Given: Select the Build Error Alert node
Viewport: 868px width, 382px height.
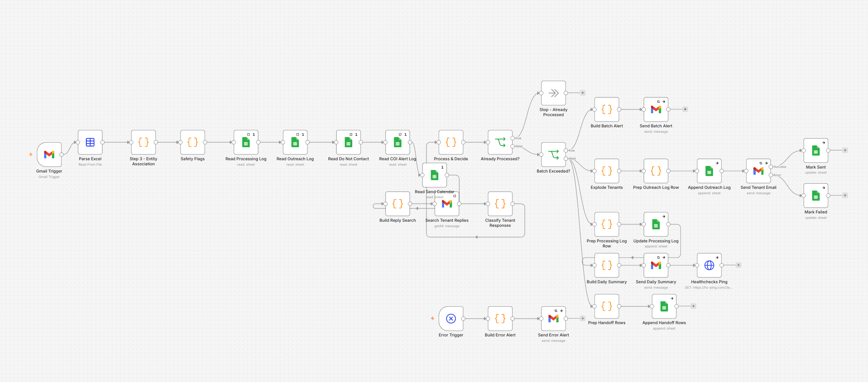Looking at the screenshot, I should [x=500, y=318].
